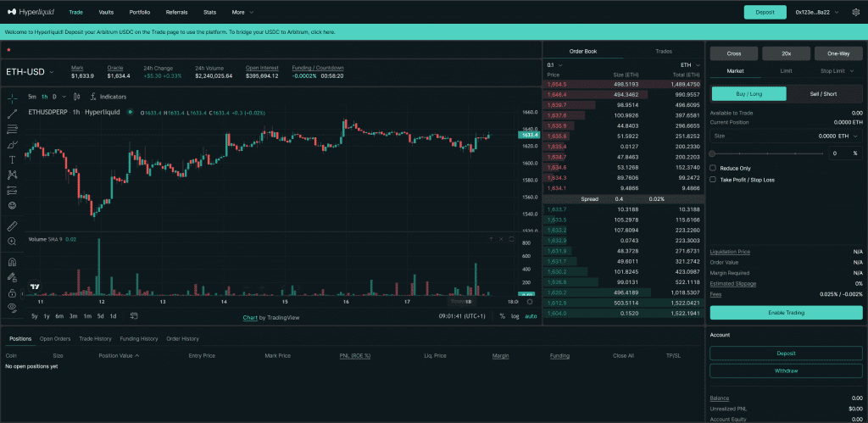Click the order size percentage slider
The height and width of the screenshot is (423, 868).
pos(767,153)
